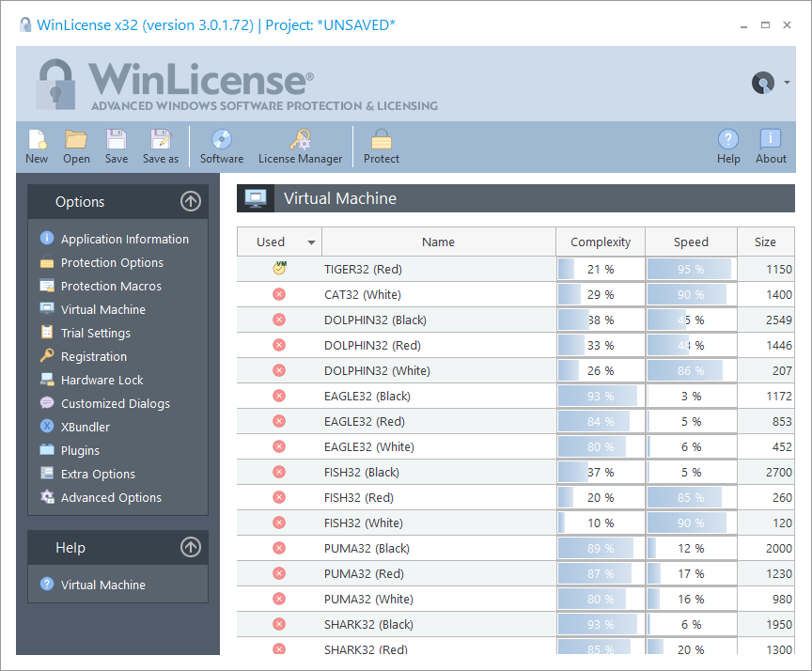This screenshot has height=671, width=812.
Task: Open dropdown arrow next to theme circle
Action: click(x=787, y=83)
